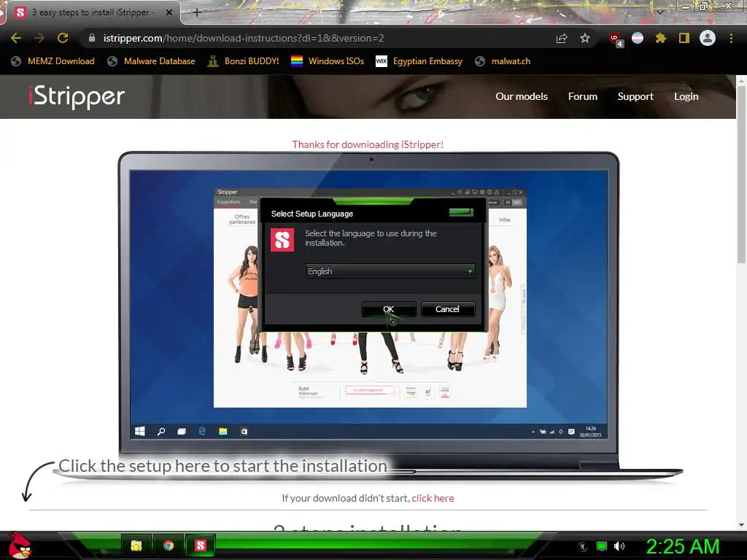Click the green monitor tray icon
Screen dimensions: 747x560
602,546
